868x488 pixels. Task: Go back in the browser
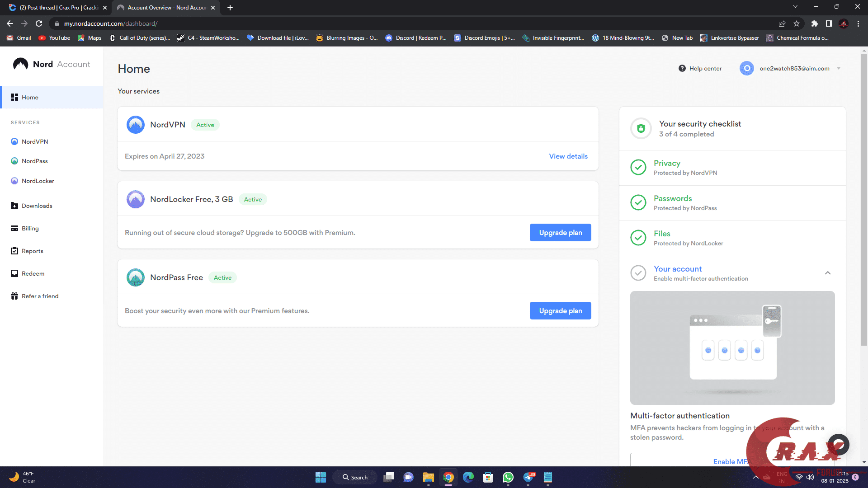[10, 23]
